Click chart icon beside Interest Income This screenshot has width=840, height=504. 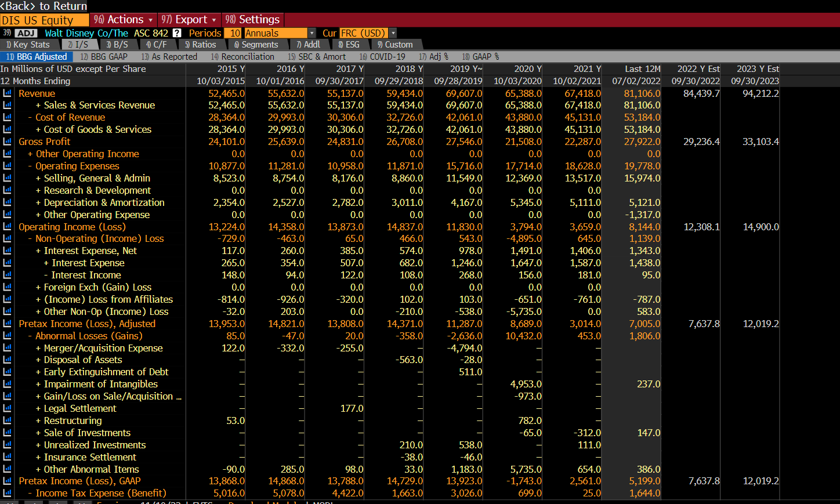coord(7,275)
